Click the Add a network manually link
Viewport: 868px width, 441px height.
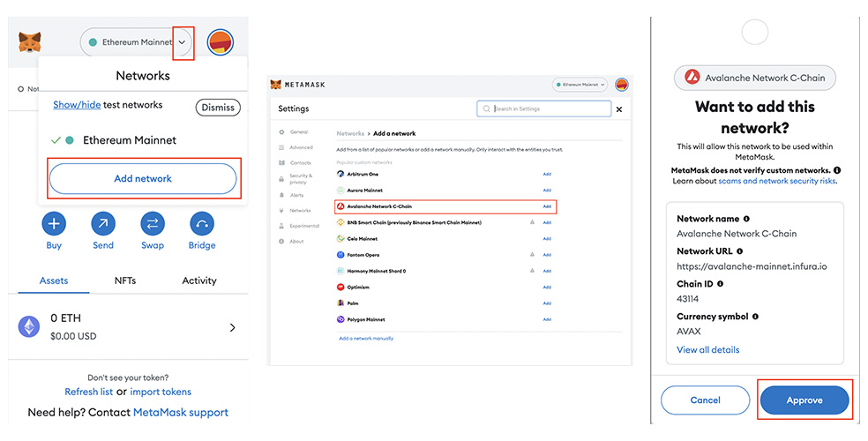coord(366,338)
